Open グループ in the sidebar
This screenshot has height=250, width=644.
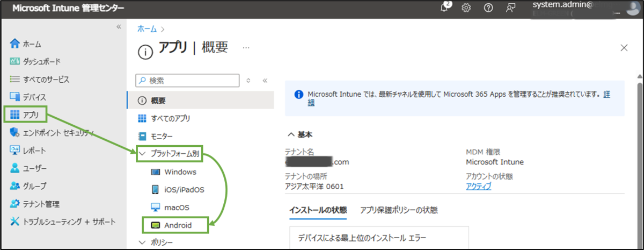[28, 185]
